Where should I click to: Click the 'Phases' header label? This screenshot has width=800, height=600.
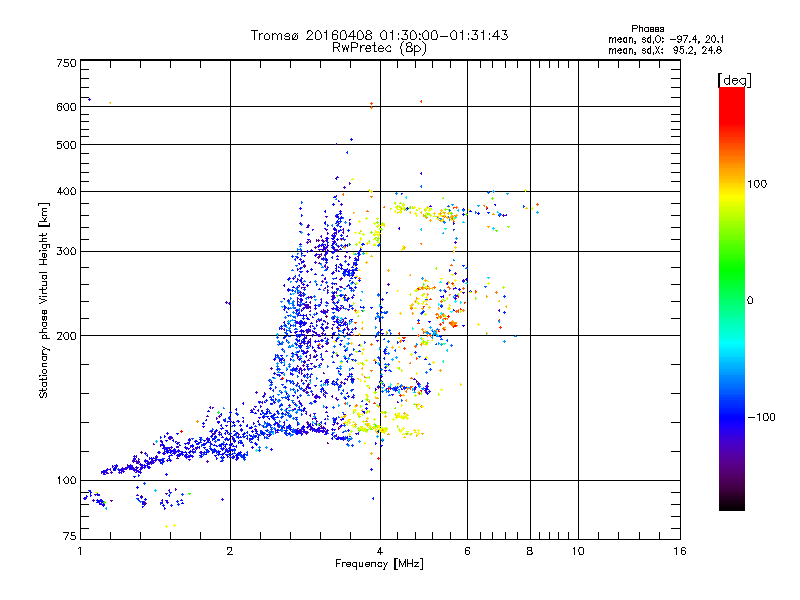(x=647, y=29)
